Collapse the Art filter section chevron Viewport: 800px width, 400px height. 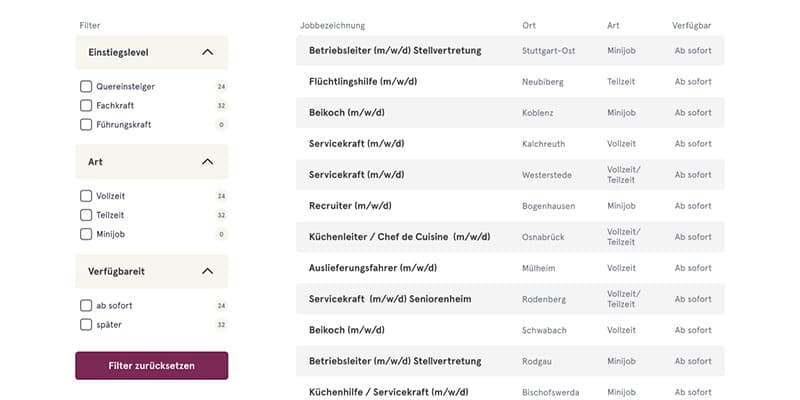(207, 162)
